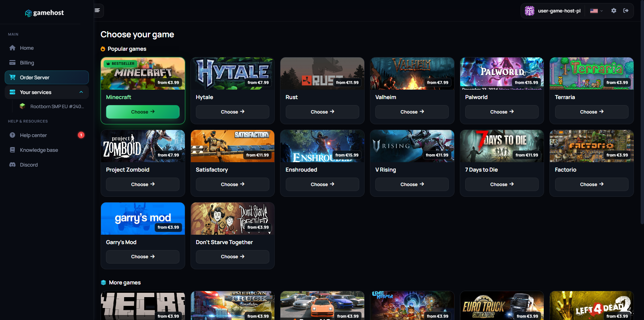Click the gamehost logo
The width and height of the screenshot is (644, 320).
[x=45, y=13]
